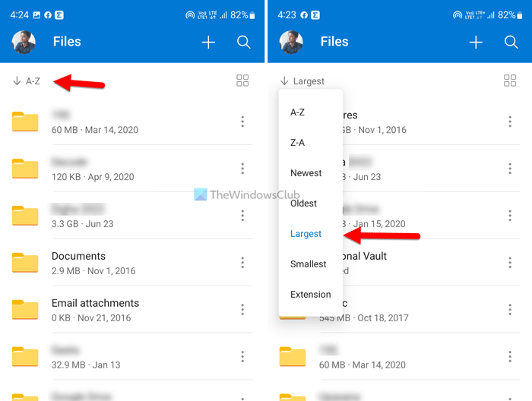Tap the plus icon in right Files screen

click(x=476, y=43)
